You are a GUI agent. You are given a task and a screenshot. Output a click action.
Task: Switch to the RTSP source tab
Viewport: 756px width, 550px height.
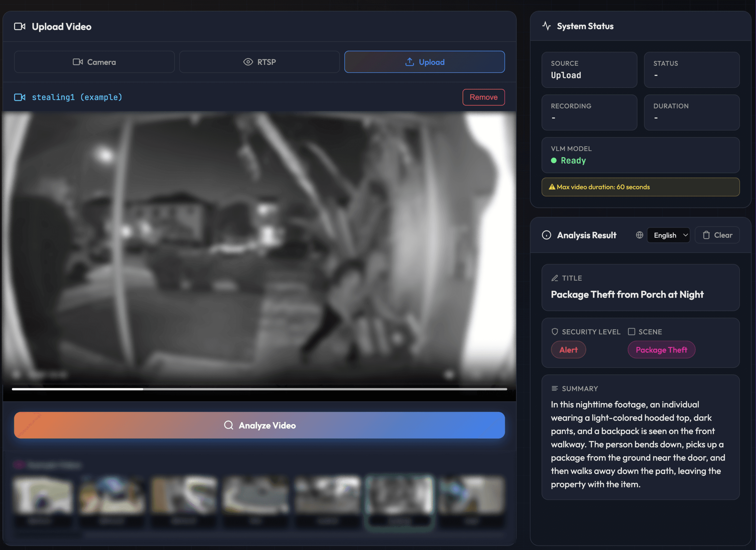click(259, 62)
